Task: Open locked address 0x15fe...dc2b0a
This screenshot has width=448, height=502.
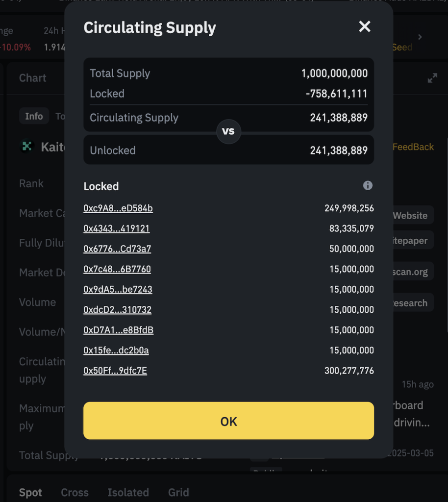Action: (116, 350)
